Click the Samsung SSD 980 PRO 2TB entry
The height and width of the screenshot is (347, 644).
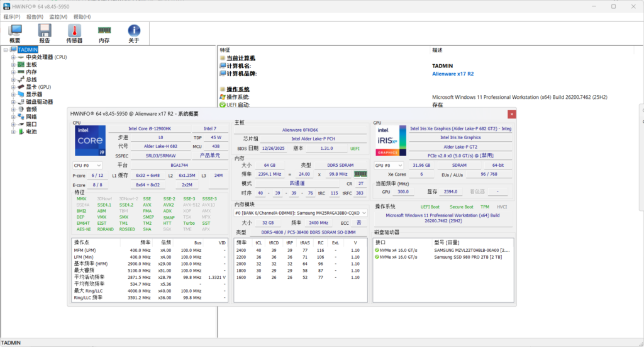468,257
